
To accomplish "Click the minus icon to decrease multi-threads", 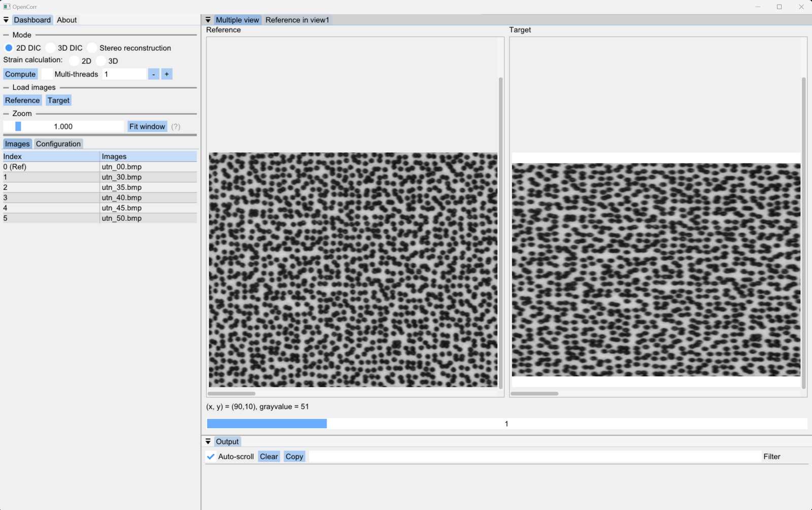I will (153, 74).
